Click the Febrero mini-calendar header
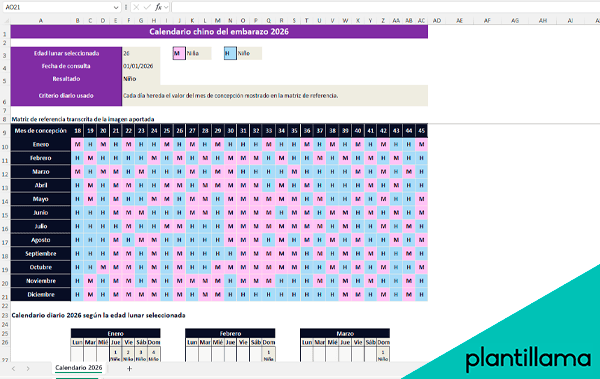 [x=230, y=333]
